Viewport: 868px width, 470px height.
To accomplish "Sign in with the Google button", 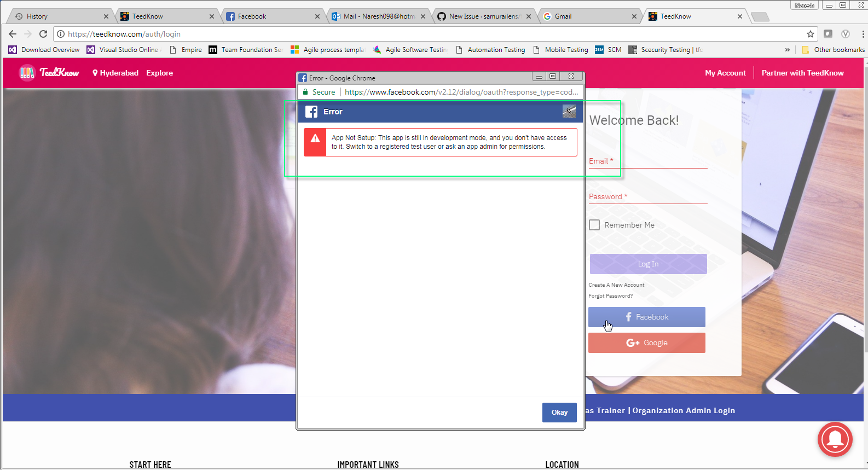I will [x=647, y=343].
